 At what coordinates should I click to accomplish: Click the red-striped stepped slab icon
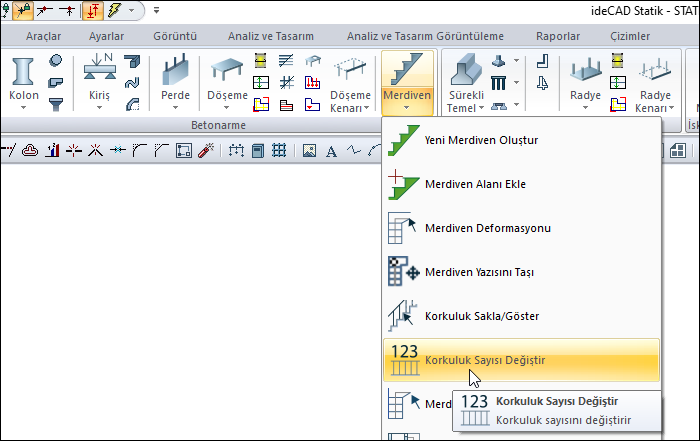[x=286, y=105]
